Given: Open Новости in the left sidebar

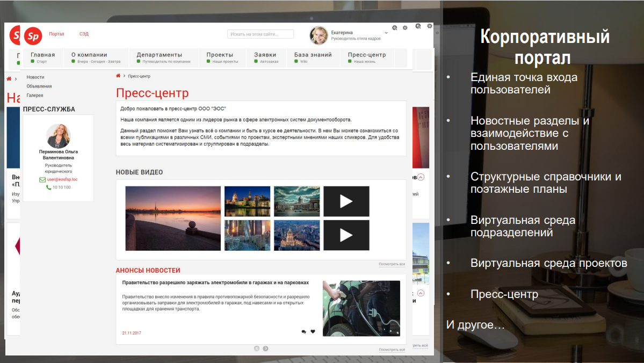Looking at the screenshot, I should coord(35,77).
